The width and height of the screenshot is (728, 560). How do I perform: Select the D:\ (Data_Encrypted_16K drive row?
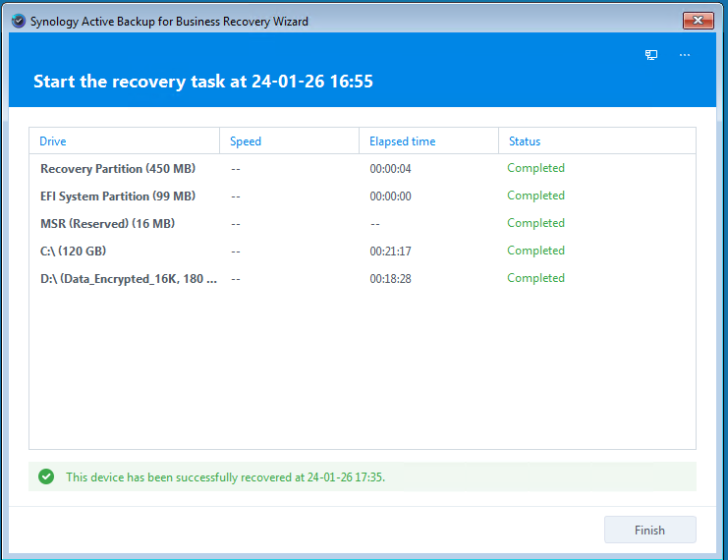point(363,278)
